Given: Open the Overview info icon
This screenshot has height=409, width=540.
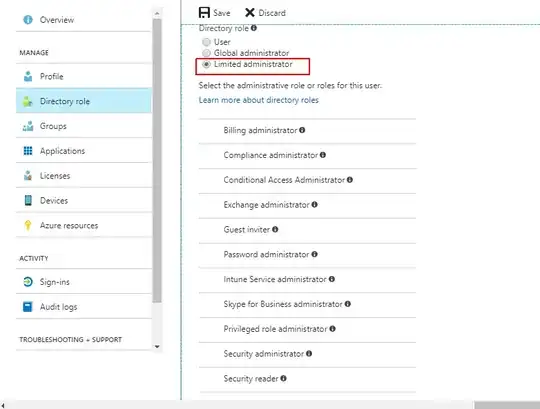Looking at the screenshot, I should coord(28,20).
